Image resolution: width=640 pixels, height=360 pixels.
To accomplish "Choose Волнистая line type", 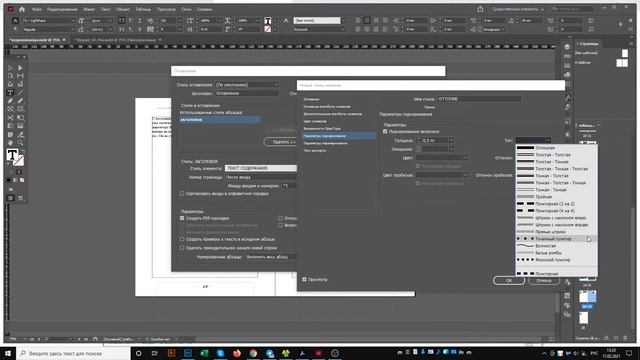I will [x=557, y=246].
